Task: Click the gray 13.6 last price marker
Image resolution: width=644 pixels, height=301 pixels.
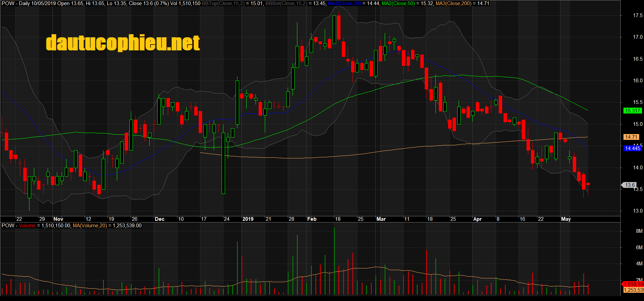Action: pos(629,185)
